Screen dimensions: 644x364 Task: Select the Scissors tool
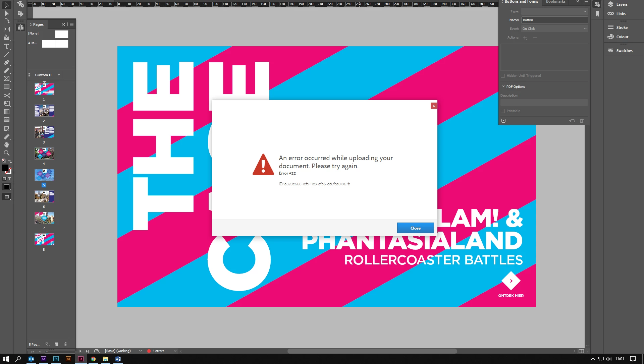point(6,96)
